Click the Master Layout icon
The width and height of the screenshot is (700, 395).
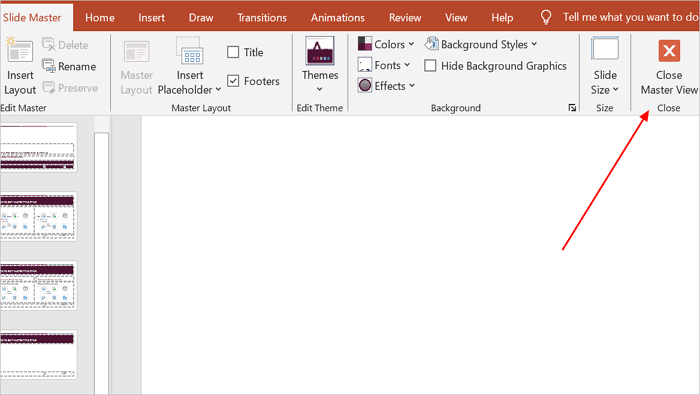coord(136,52)
